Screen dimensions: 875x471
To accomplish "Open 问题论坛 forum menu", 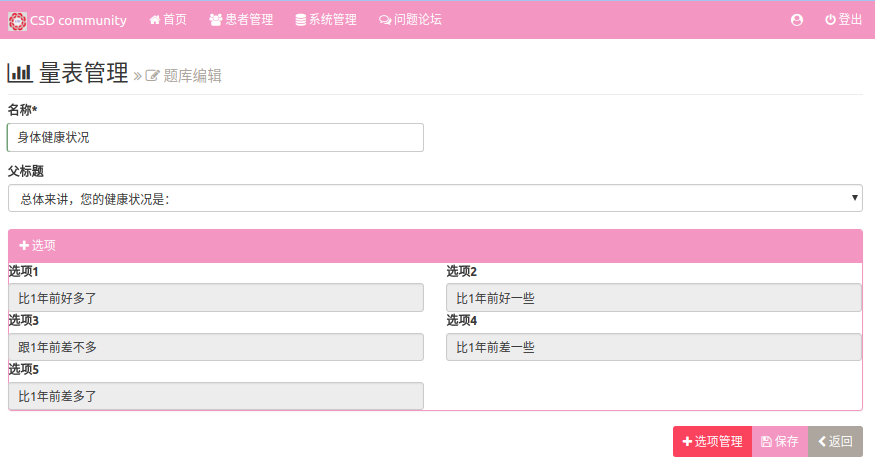I will (x=410, y=20).
